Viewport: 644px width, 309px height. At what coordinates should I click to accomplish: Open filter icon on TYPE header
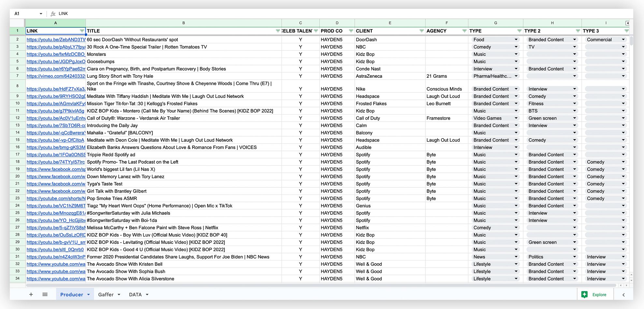click(x=519, y=31)
